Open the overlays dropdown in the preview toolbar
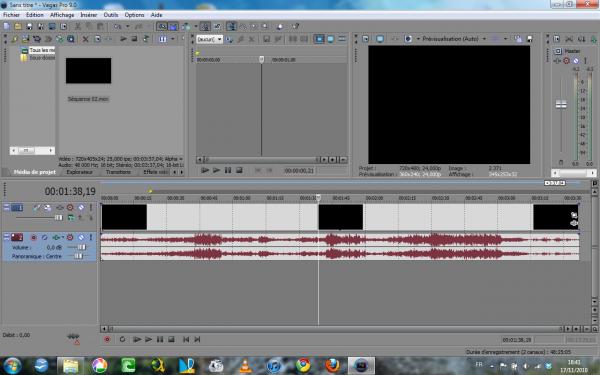This screenshot has height=375, width=600. [505, 39]
